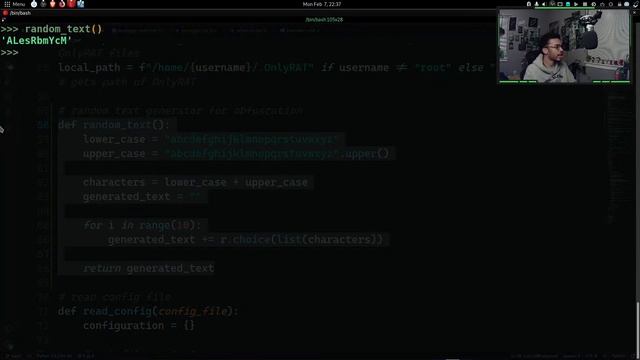Viewport: 640px width, 360px height.
Task: Click the webcam overlay video
Action: [x=564, y=46]
